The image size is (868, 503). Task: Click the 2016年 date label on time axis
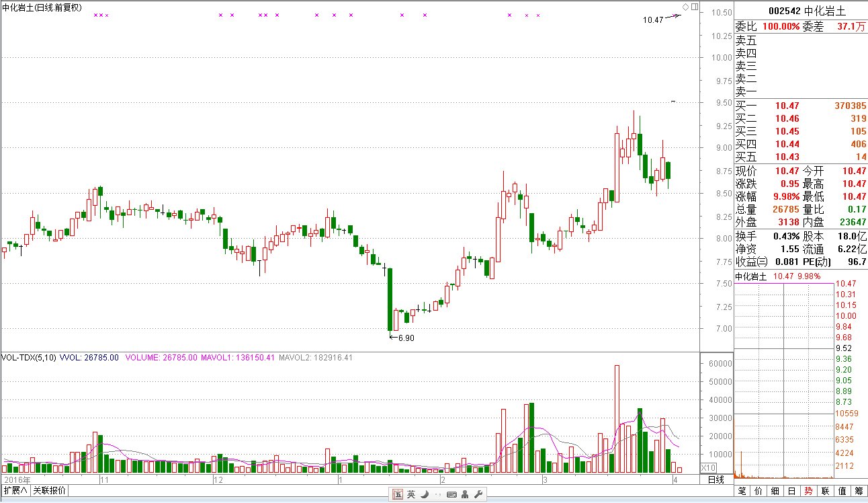coord(17,479)
